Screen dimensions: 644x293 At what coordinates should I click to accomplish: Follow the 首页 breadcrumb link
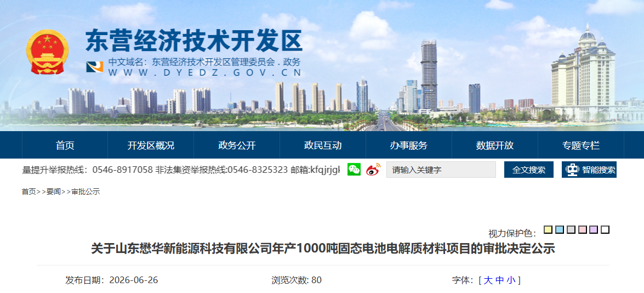(29, 191)
